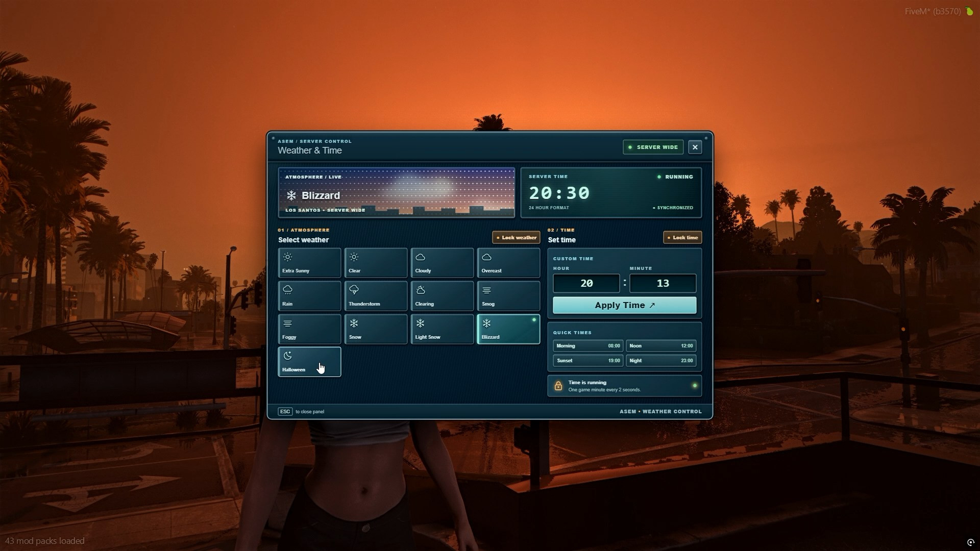Click the Minute input field
Screen dimensions: 980x551
(663, 283)
